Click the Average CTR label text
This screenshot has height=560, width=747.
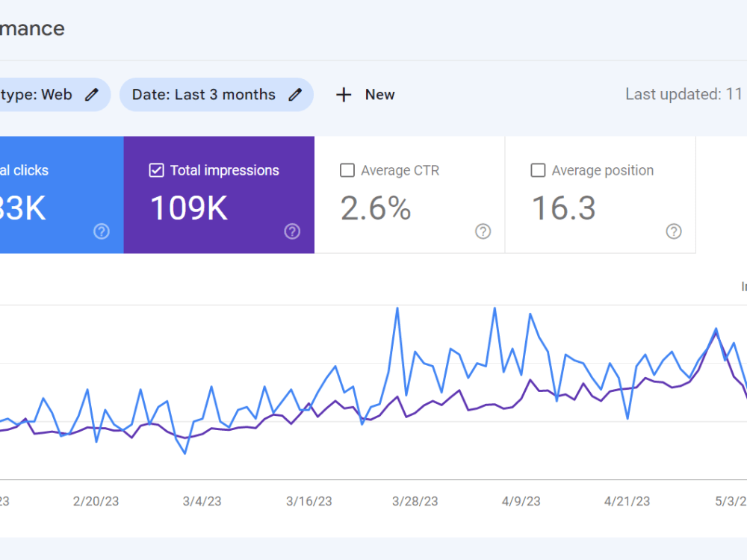[400, 170]
